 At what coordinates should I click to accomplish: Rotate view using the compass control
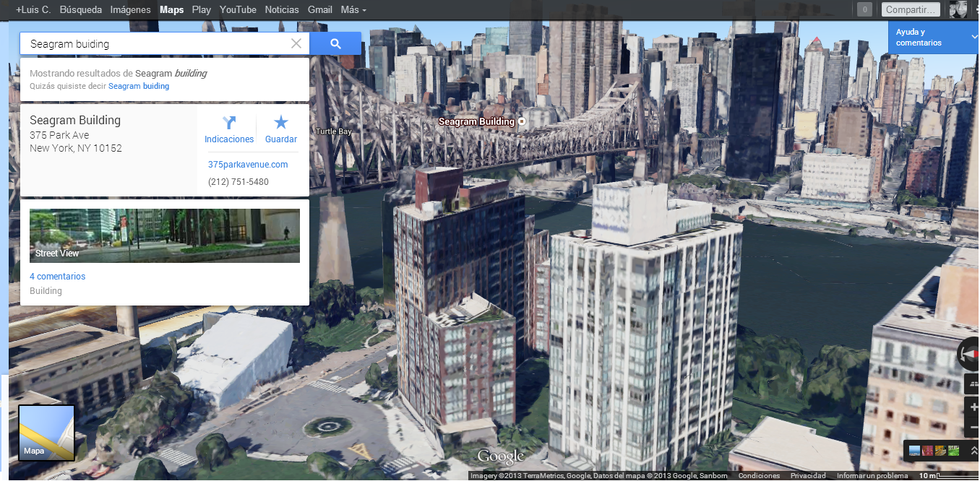point(969,354)
